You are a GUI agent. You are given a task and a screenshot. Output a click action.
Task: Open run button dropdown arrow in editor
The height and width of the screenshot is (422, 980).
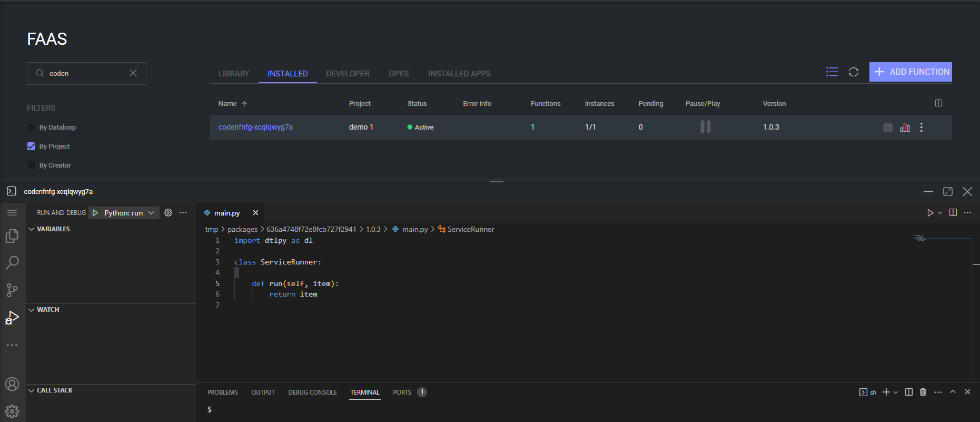tap(940, 213)
